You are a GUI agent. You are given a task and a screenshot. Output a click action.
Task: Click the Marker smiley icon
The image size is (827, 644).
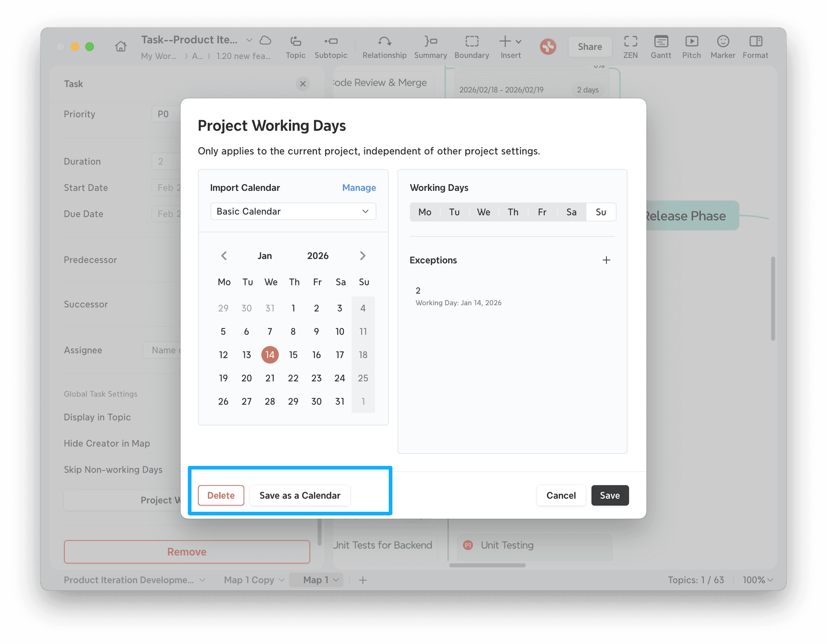[723, 41]
